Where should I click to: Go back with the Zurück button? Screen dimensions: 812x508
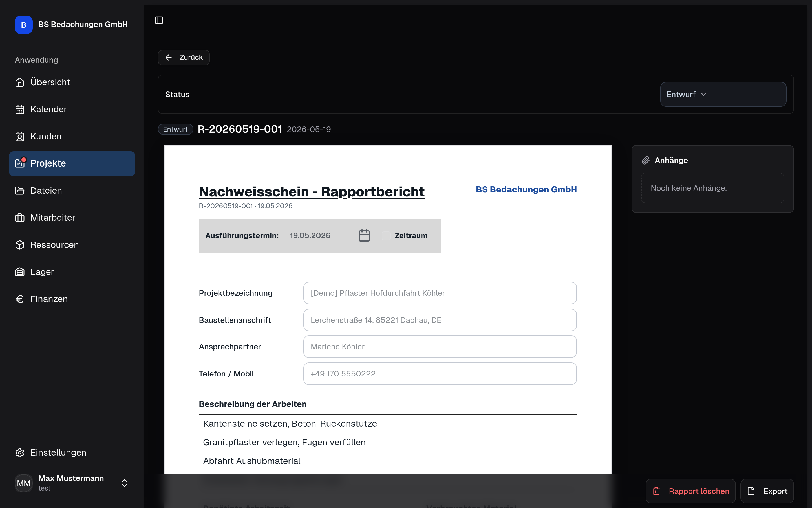point(184,58)
